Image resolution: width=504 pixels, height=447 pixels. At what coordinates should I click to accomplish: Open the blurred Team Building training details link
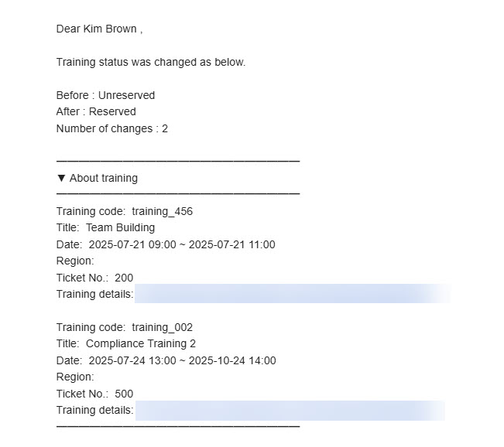click(293, 294)
